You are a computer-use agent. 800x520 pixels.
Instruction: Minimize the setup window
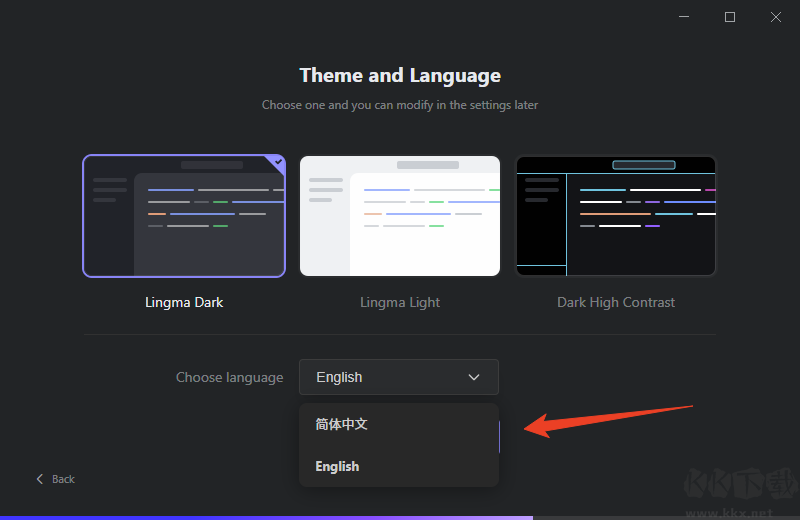(x=684, y=17)
